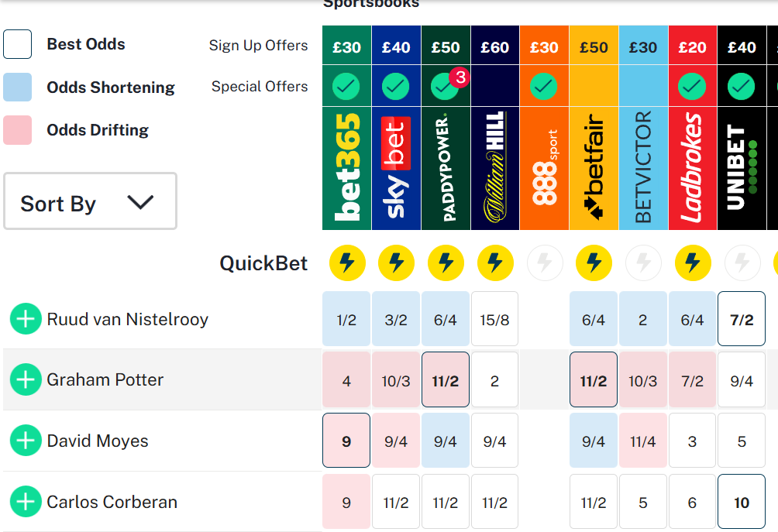Image resolution: width=778 pixels, height=532 pixels.
Task: Expand Ruud van Nistelrooy with plus button
Action: pos(26,319)
